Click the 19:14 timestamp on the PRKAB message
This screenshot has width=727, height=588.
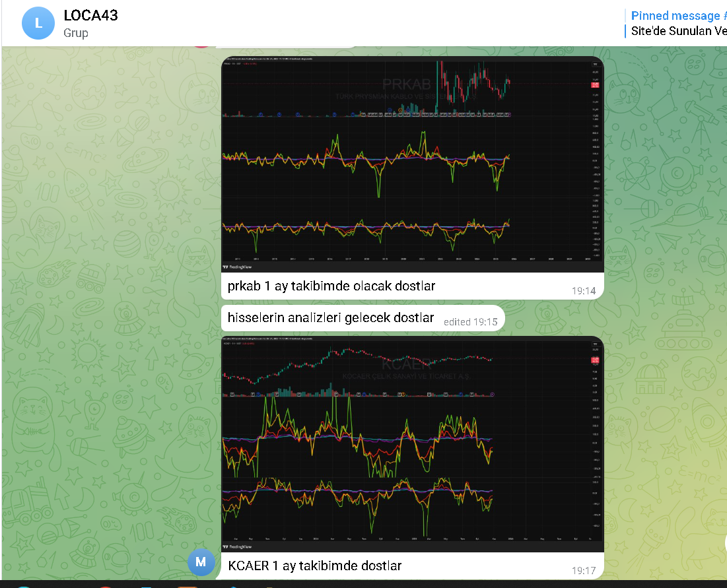coord(584,290)
